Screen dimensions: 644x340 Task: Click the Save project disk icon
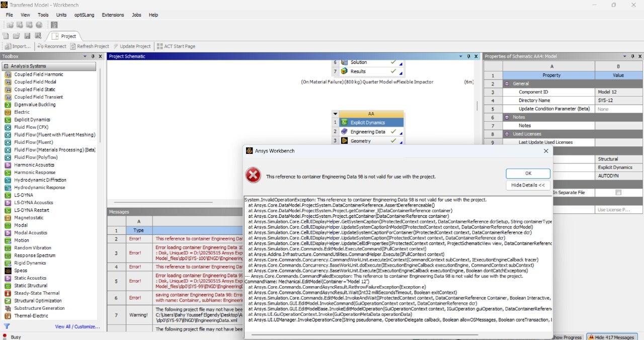coord(27,36)
